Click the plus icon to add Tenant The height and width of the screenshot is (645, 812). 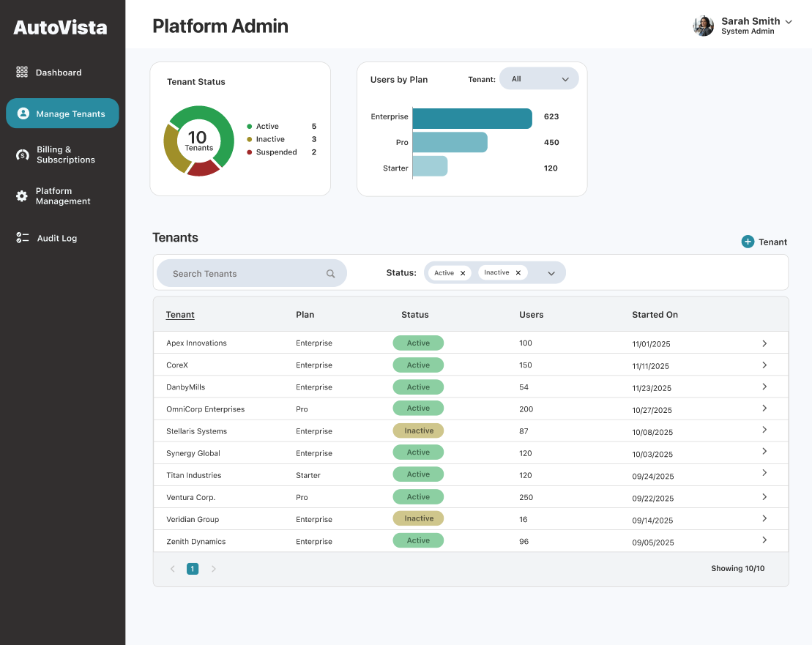748,242
